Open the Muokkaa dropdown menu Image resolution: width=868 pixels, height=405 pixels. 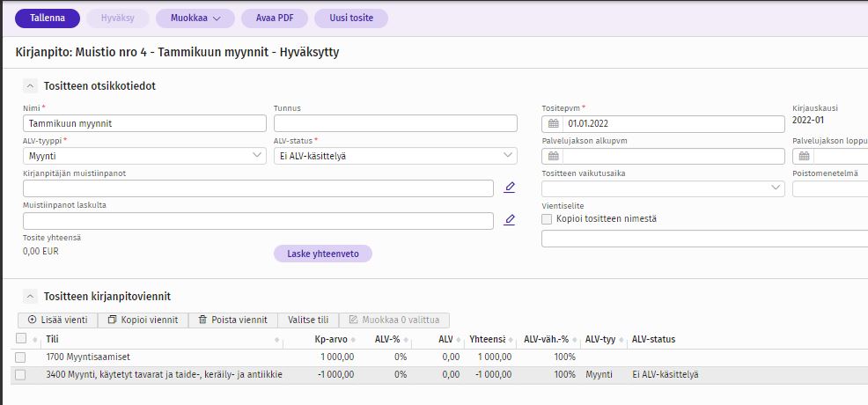[x=195, y=18]
